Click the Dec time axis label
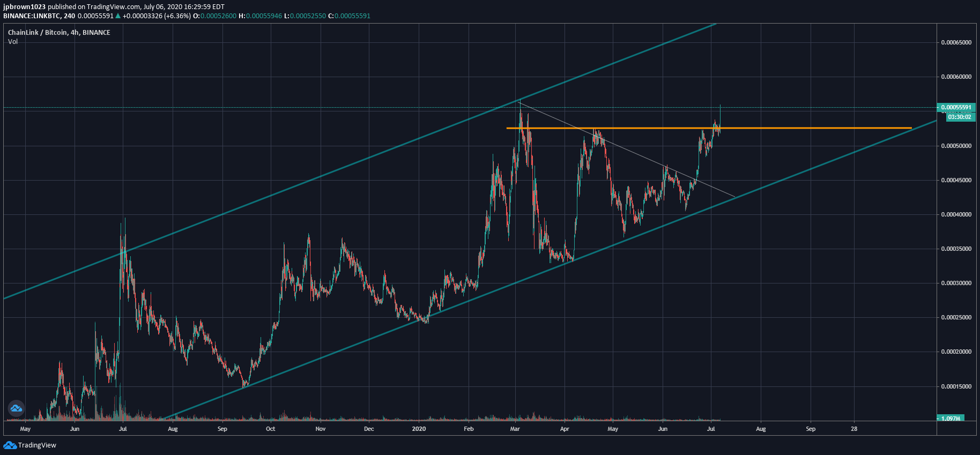Screen dimensions: 980x455 click(x=369, y=429)
